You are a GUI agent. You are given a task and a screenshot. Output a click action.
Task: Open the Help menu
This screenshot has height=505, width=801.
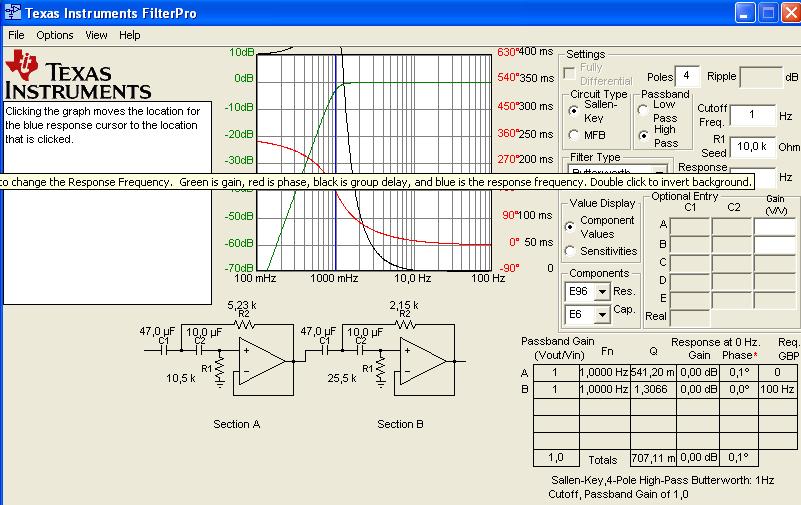(130, 35)
